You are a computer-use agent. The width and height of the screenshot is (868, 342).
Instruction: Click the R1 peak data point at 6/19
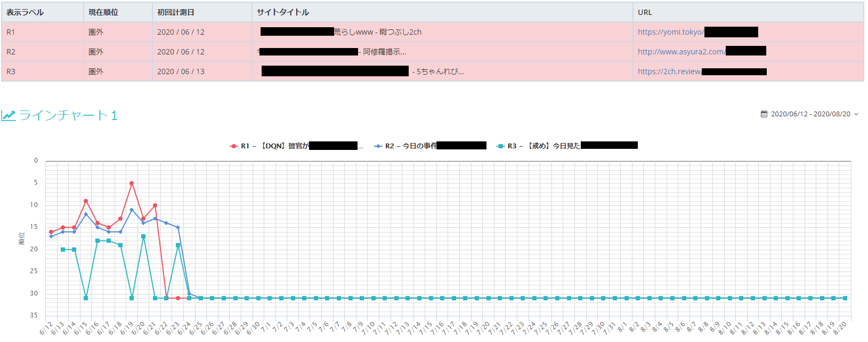pyautogui.click(x=132, y=184)
